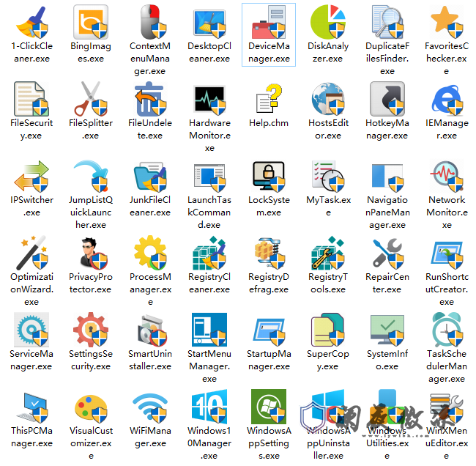Select the Windows10Manager.exe file icon

point(209,407)
